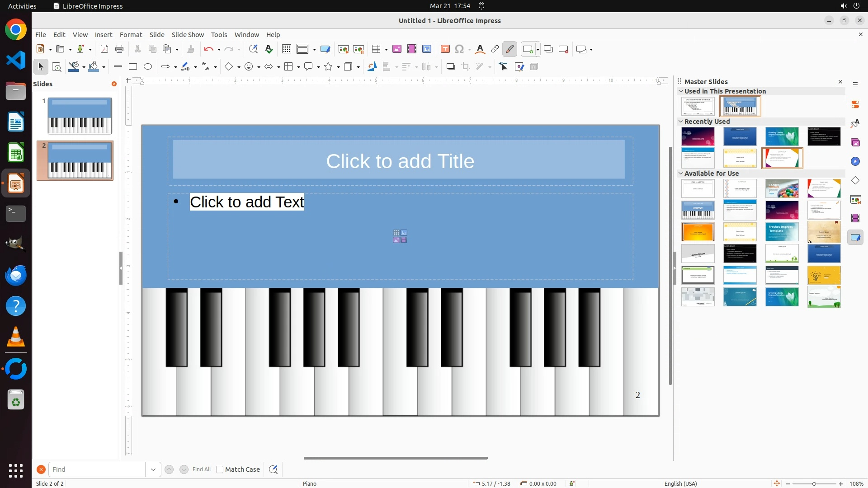Viewport: 868px width, 488px height.
Task: Click the Print icon in toolbar
Action: pos(119,49)
